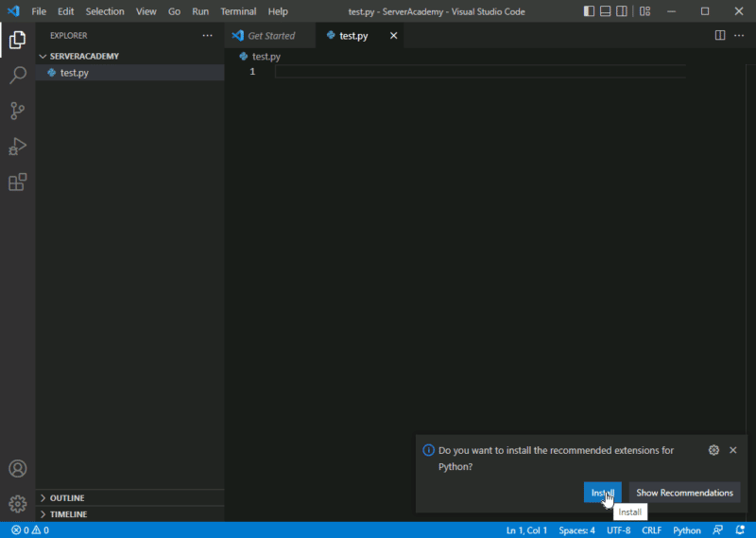
Task: Collapse the SERVERACADEMY folder
Action: click(x=84, y=56)
